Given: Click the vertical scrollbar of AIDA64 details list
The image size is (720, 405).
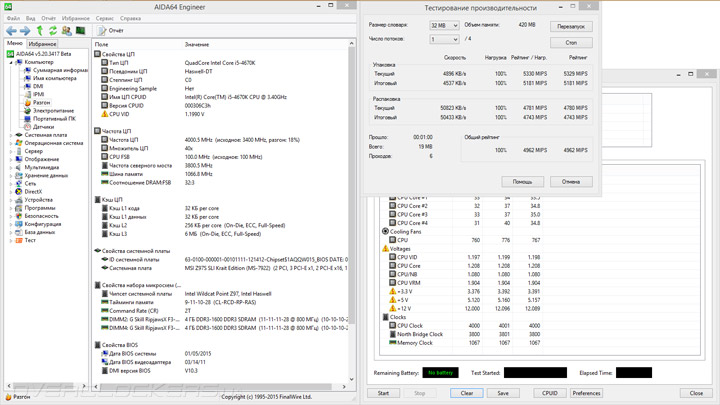Looking at the screenshot, I should pos(352,184).
